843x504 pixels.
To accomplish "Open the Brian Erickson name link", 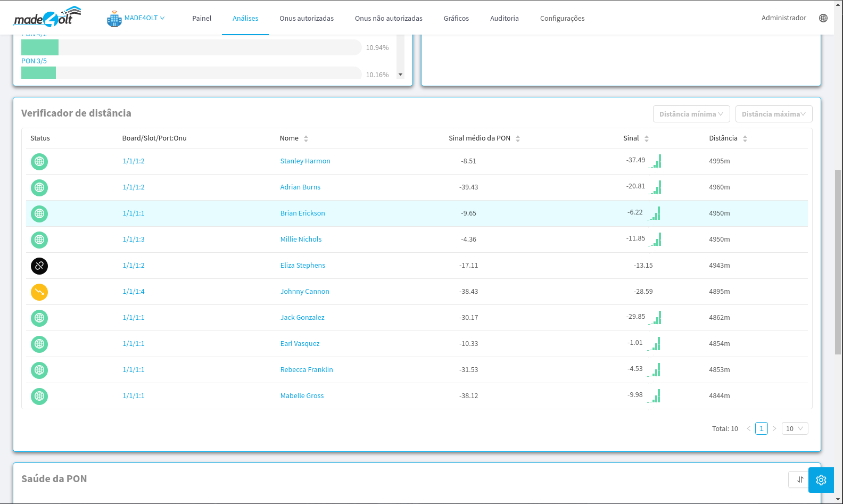I will click(x=302, y=213).
